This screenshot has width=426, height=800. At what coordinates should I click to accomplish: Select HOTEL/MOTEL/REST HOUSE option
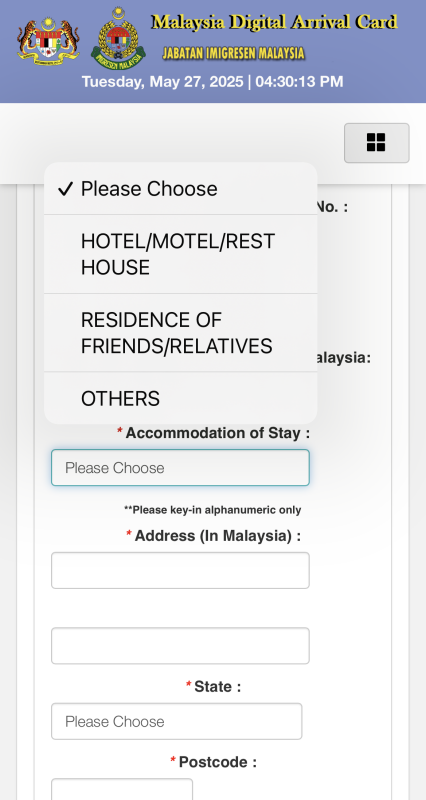181,254
